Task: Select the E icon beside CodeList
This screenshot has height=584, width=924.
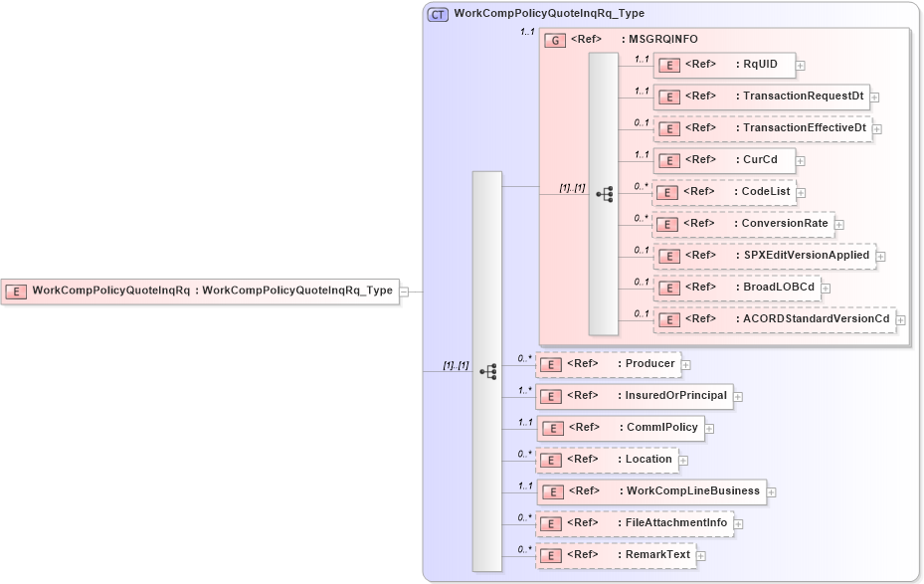Action: [x=668, y=192]
